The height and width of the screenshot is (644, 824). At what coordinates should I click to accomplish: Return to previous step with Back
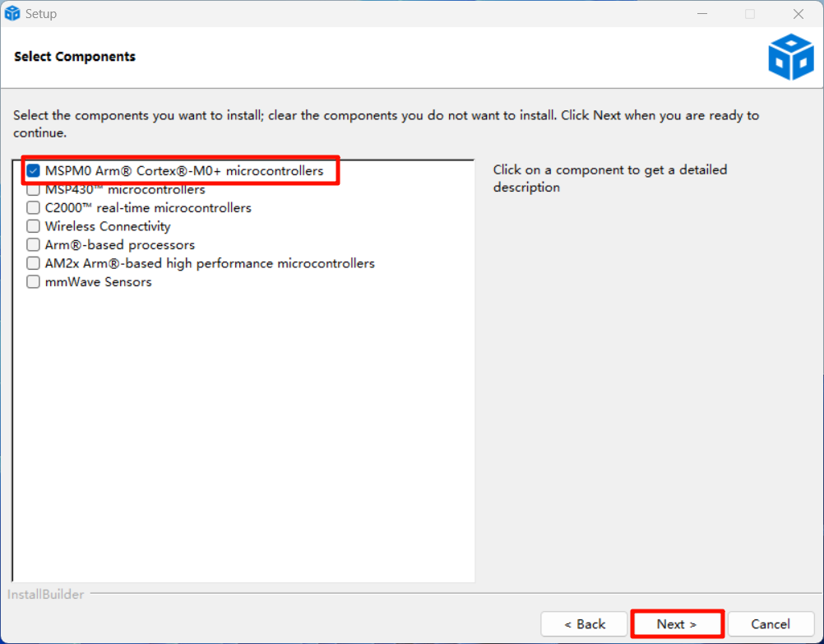pos(585,624)
